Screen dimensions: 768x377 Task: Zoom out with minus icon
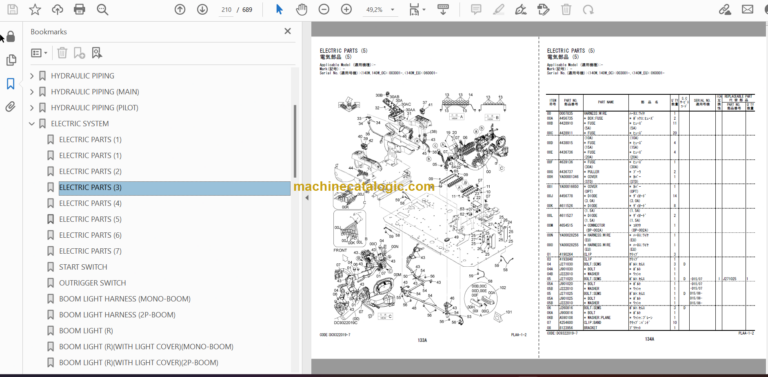(324, 9)
